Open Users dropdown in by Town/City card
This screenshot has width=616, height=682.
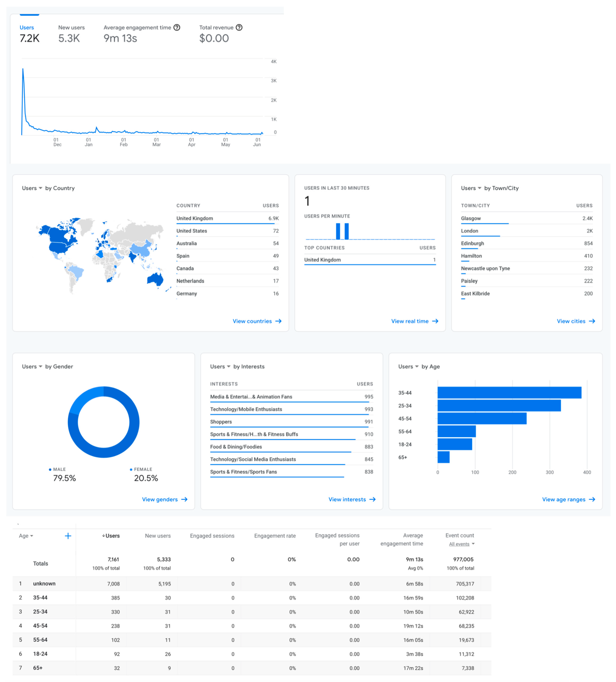point(471,188)
